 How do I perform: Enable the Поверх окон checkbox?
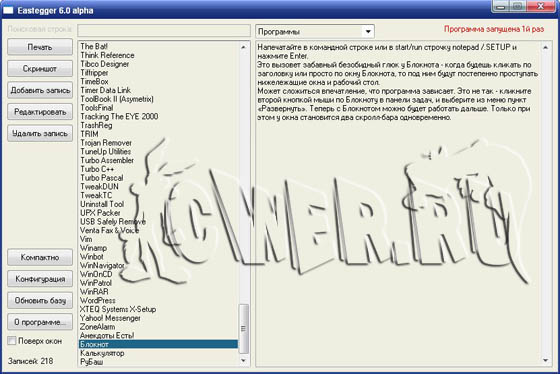tap(12, 341)
